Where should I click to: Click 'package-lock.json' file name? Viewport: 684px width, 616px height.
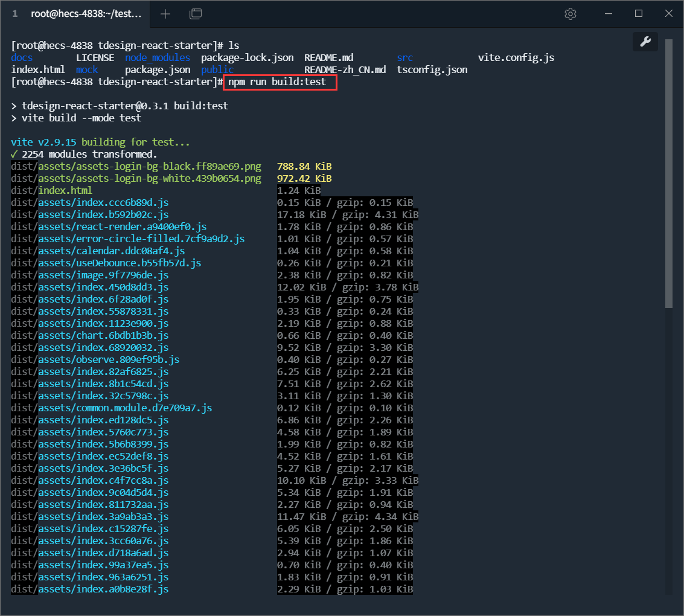point(248,57)
